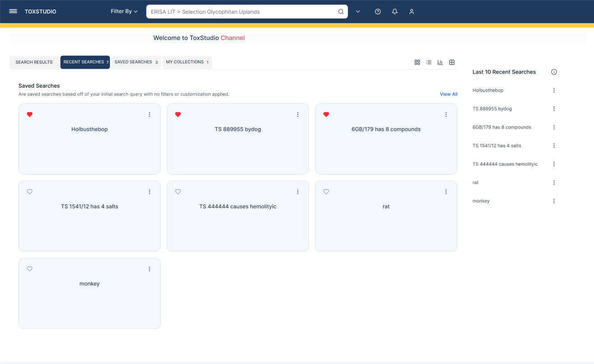Open three-dot menu on monkey card

(x=150, y=269)
